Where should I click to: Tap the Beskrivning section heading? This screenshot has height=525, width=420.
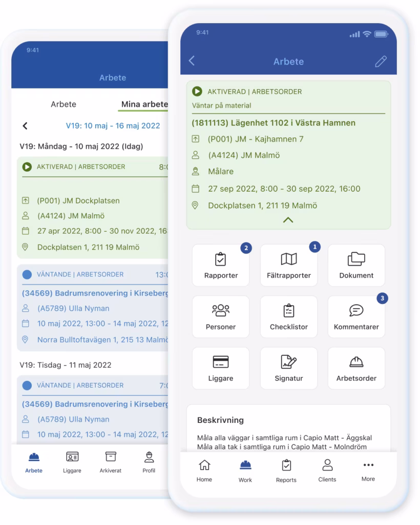coord(220,420)
